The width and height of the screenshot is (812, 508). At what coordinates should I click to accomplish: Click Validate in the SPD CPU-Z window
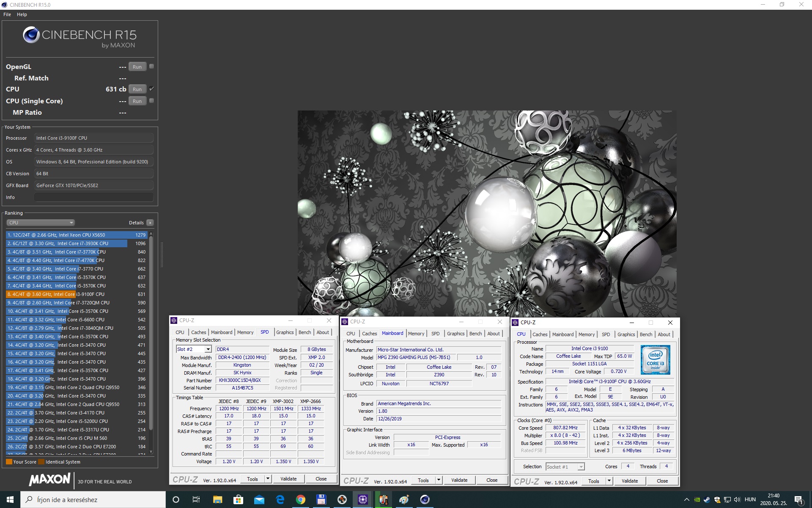(x=288, y=479)
